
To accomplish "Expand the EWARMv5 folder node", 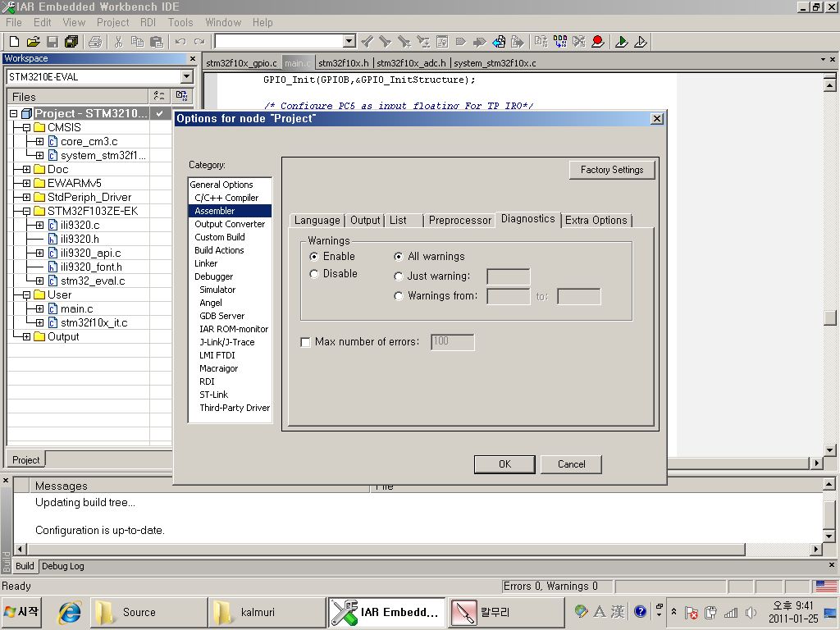I will click(x=26, y=183).
